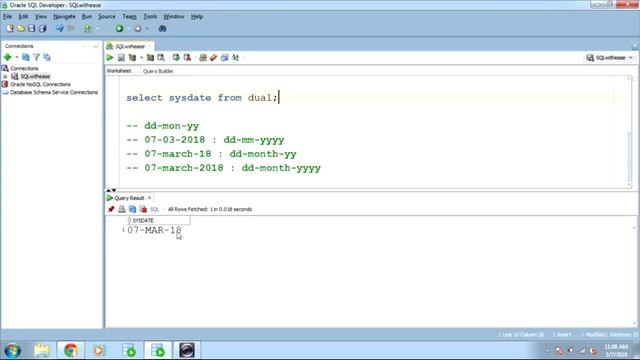The image size is (640, 360).
Task: Click the Open folder icon in main toolbar
Action: pos(20,28)
